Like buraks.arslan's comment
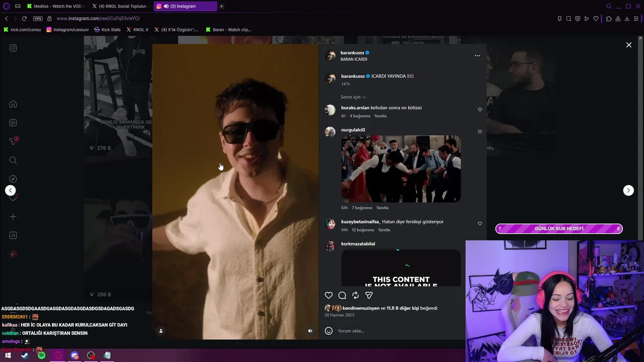 point(479,110)
